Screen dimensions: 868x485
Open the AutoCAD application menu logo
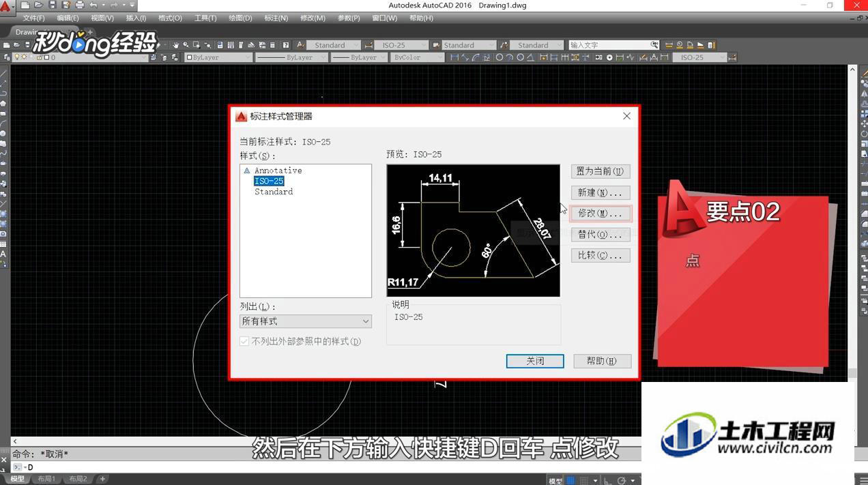coord(6,5)
